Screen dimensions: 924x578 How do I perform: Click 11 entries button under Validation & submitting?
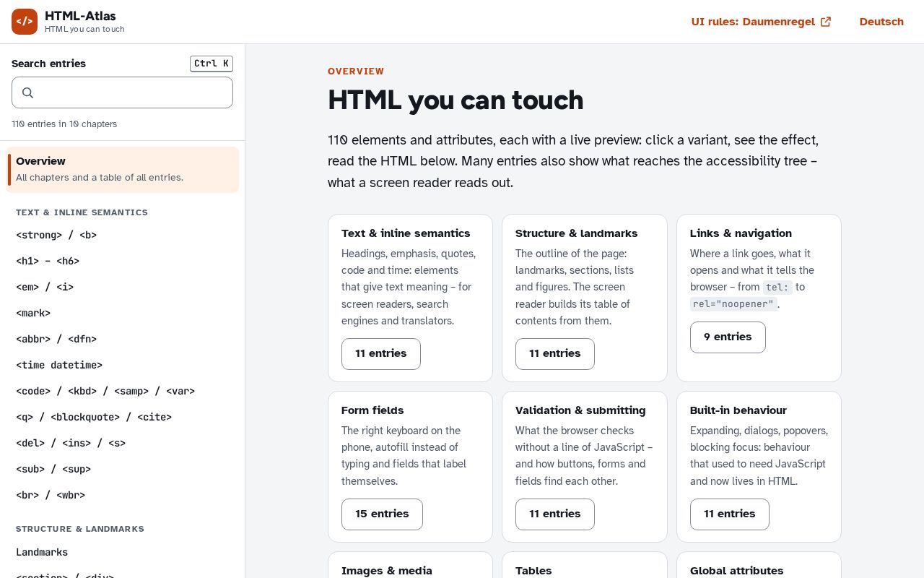pos(555,514)
